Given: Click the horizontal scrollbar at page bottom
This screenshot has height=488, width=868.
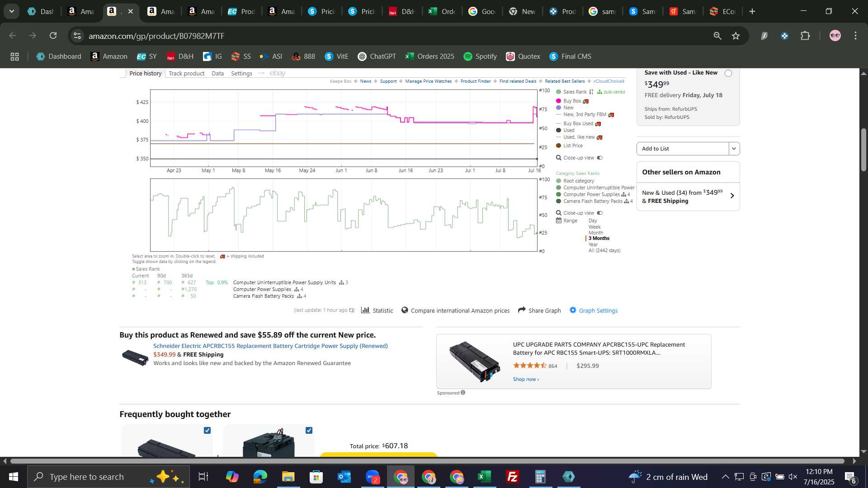Looking at the screenshot, I should (x=427, y=461).
